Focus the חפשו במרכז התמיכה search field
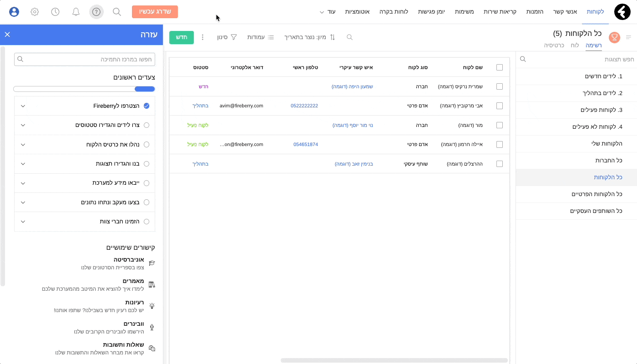The width and height of the screenshot is (637, 364). (x=85, y=60)
